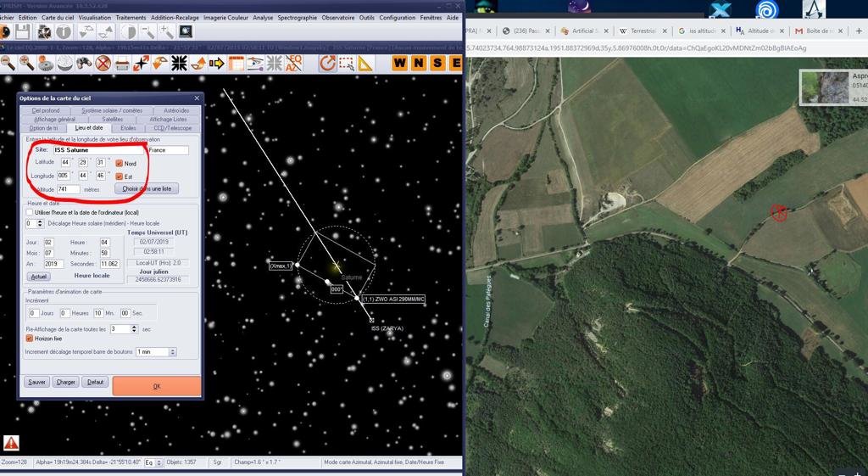
Task: Click the monitor screen icon in top toolbar
Action: tap(186, 31)
